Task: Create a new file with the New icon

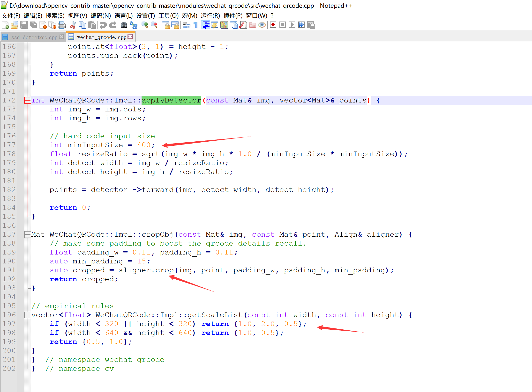Action: tap(5, 25)
